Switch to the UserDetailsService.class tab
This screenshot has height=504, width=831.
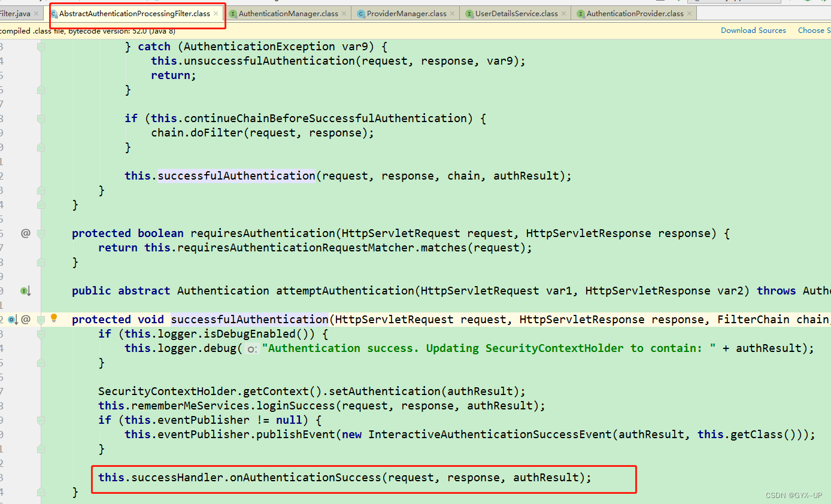[x=516, y=14]
